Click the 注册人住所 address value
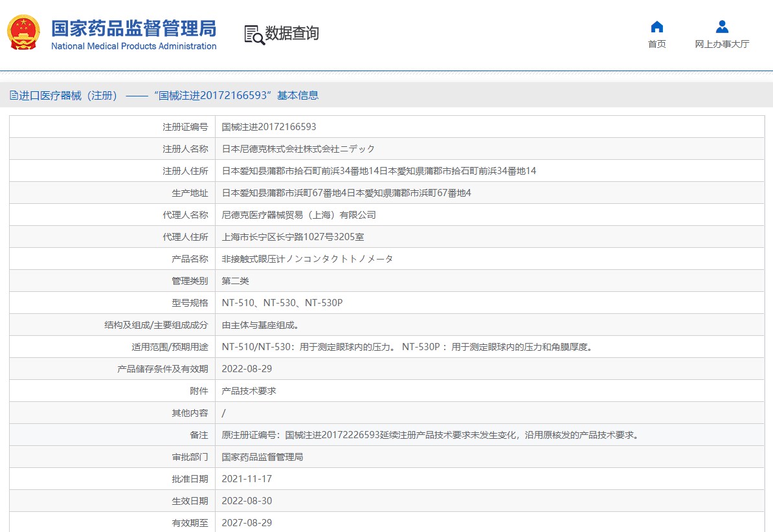773x532 pixels. point(379,171)
